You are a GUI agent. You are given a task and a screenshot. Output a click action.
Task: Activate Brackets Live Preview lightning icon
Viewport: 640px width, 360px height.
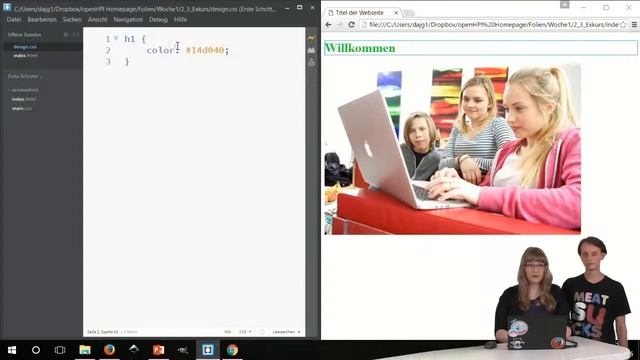(312, 38)
